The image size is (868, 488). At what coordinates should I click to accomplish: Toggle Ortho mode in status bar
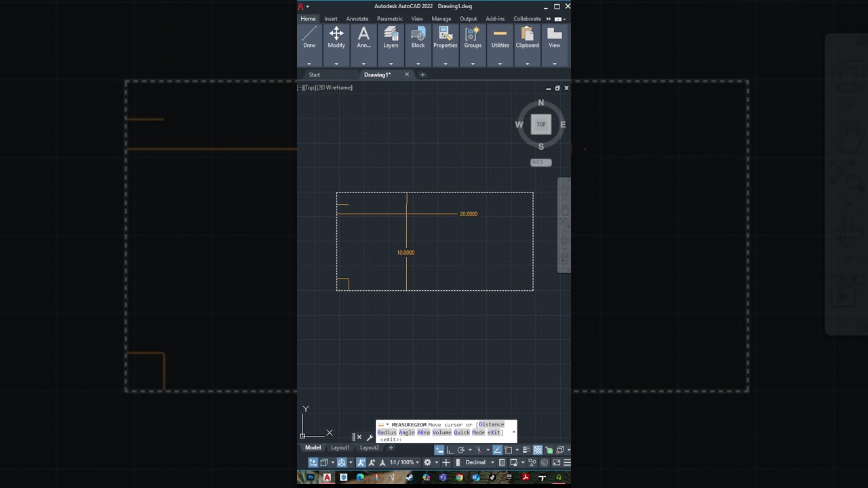click(450, 450)
